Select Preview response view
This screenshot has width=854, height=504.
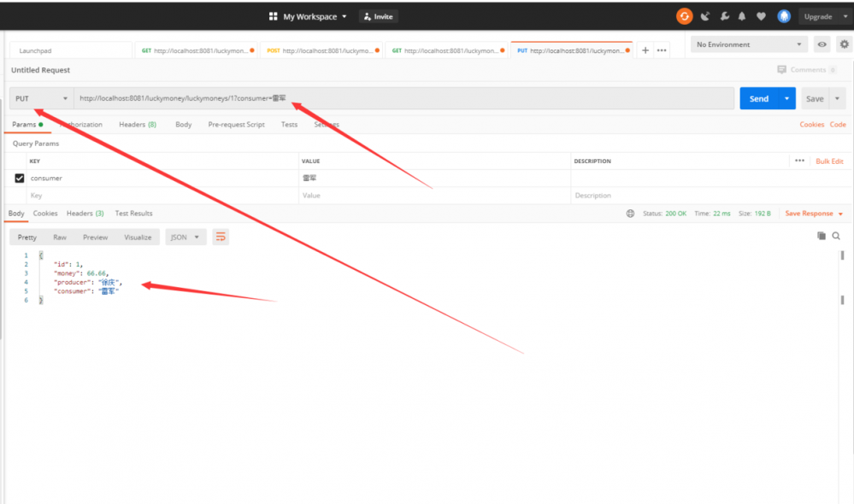tap(95, 237)
